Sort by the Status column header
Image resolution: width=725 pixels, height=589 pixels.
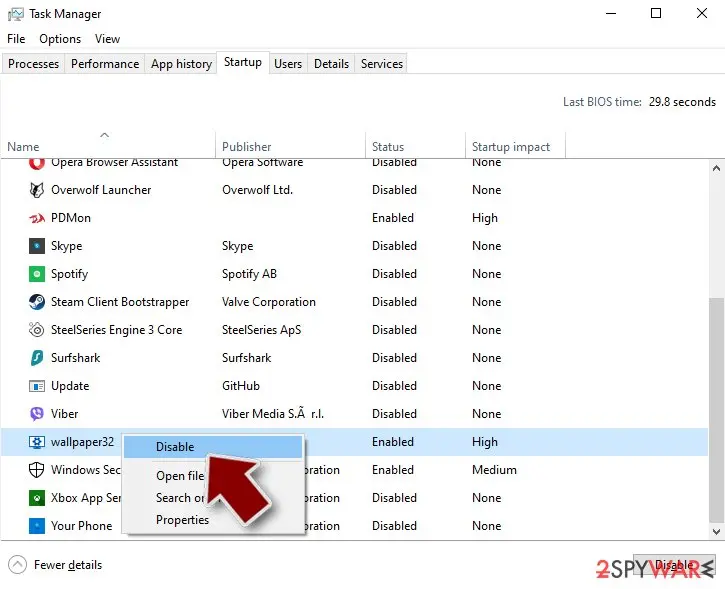click(415, 147)
